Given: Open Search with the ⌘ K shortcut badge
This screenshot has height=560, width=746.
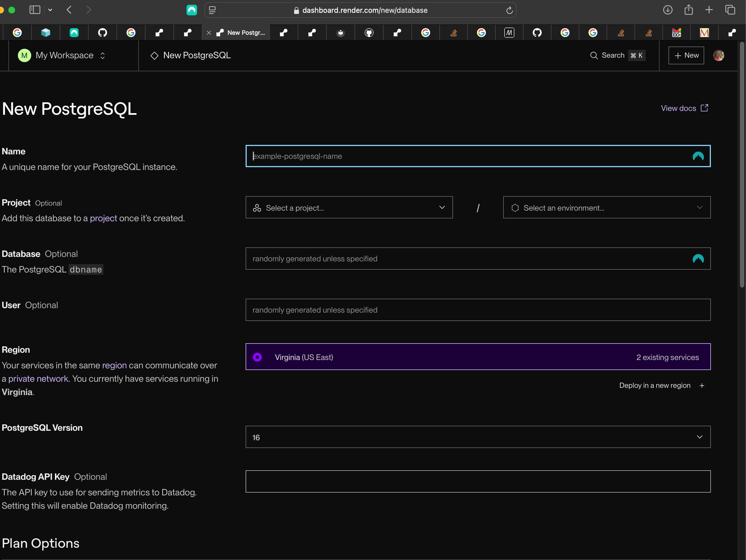Looking at the screenshot, I should pos(636,55).
